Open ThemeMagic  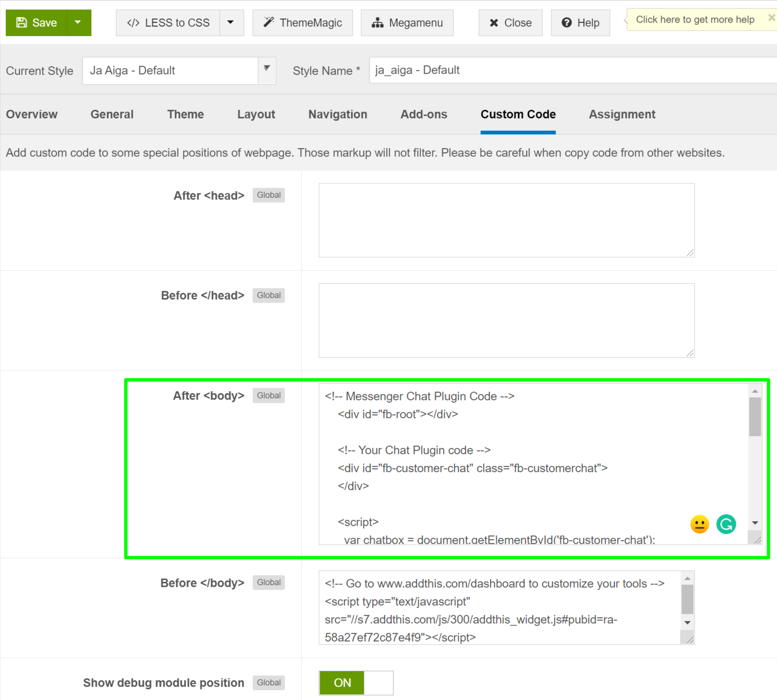coord(303,23)
